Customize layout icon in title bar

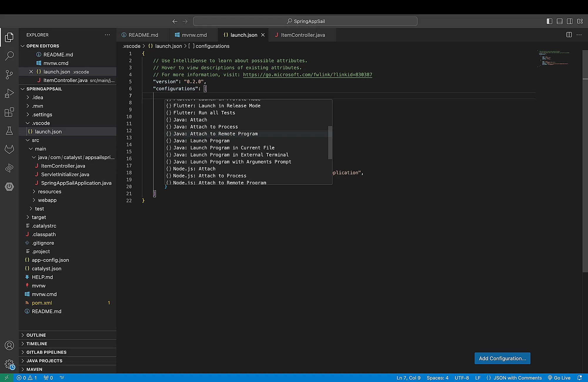pos(580,21)
